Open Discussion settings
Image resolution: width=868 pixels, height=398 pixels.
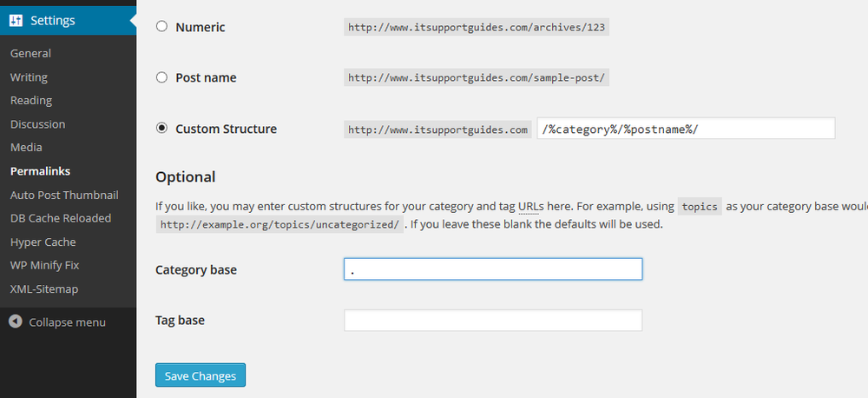(37, 124)
